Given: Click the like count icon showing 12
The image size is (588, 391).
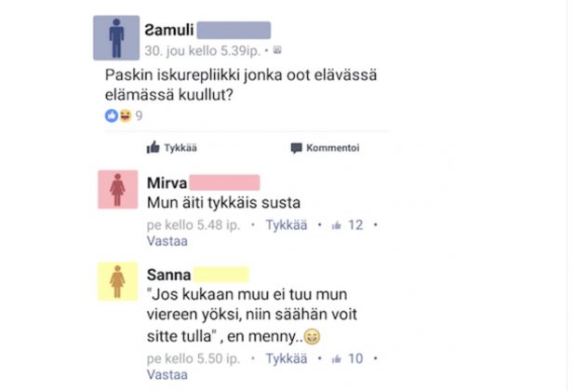Looking at the screenshot, I should [x=337, y=225].
